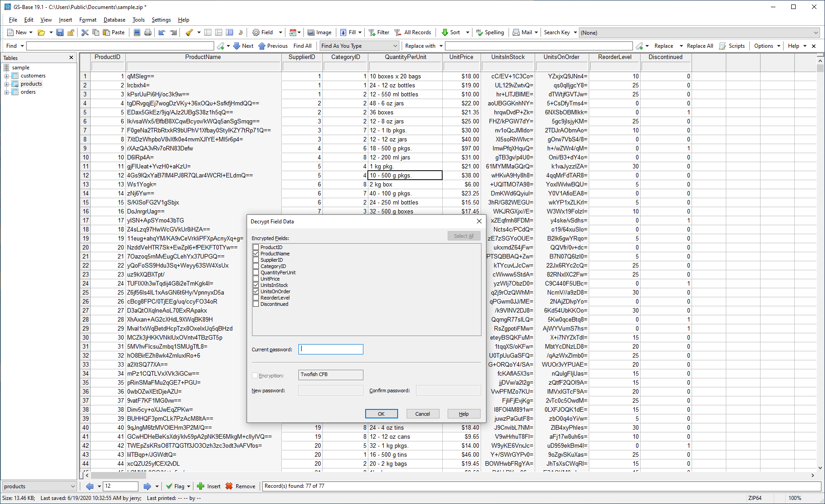Viewport: 825px width, 504px height.
Task: Open the Format menu
Action: pos(88,20)
